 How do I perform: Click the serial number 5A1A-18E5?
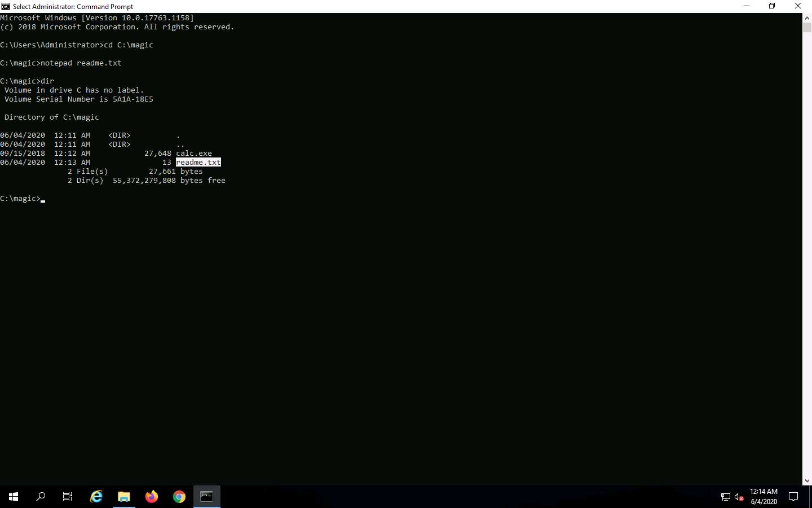[133, 99]
